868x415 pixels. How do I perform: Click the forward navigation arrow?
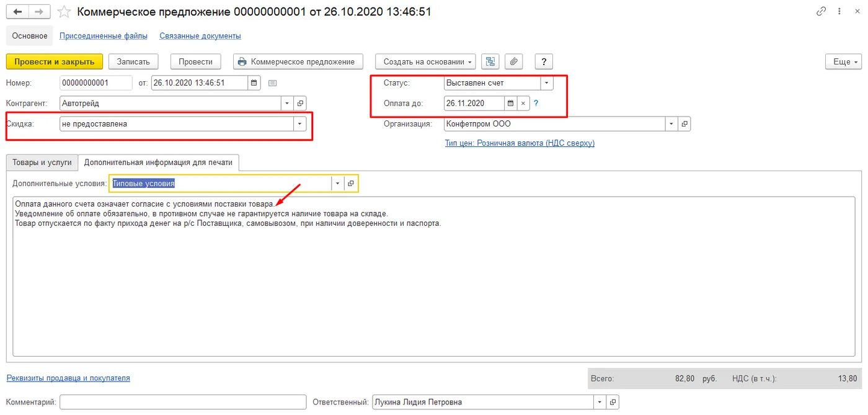(40, 12)
